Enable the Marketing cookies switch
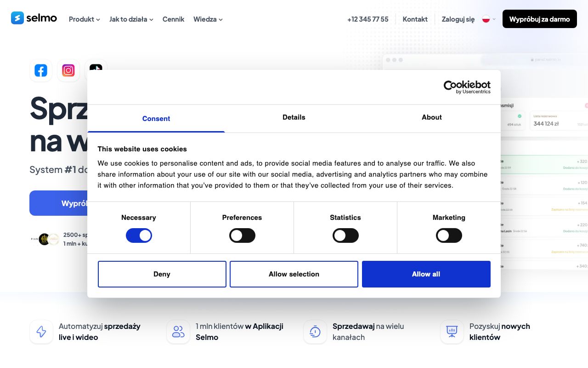Image resolution: width=588 pixels, height=368 pixels. [x=449, y=236]
